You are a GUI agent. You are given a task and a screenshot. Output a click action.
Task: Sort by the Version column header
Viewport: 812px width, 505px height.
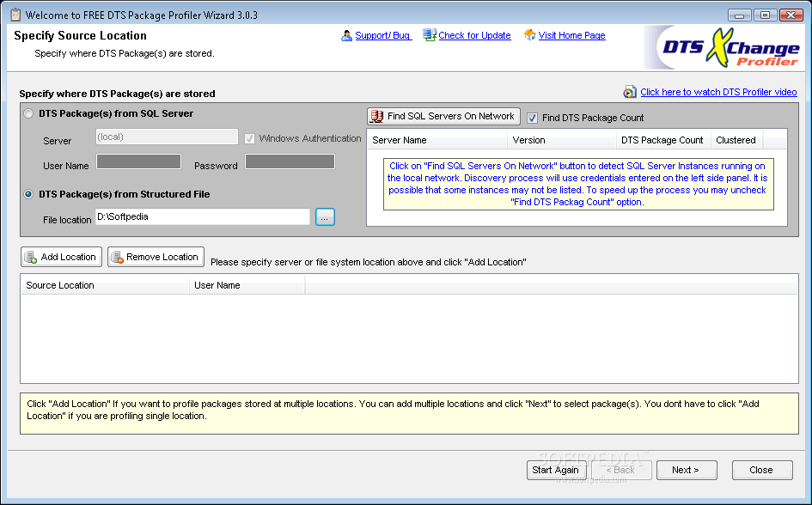point(561,140)
